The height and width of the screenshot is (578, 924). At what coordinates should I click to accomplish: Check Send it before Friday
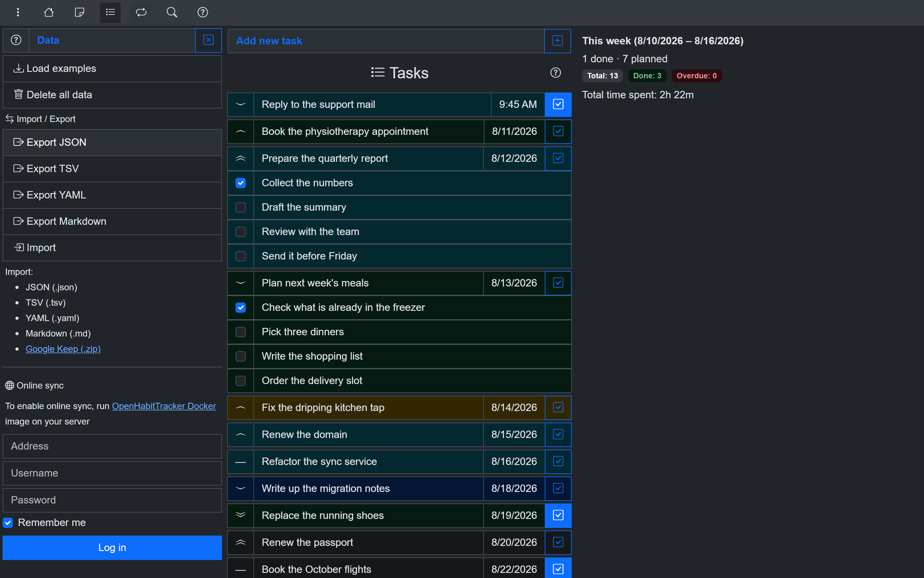[241, 256]
